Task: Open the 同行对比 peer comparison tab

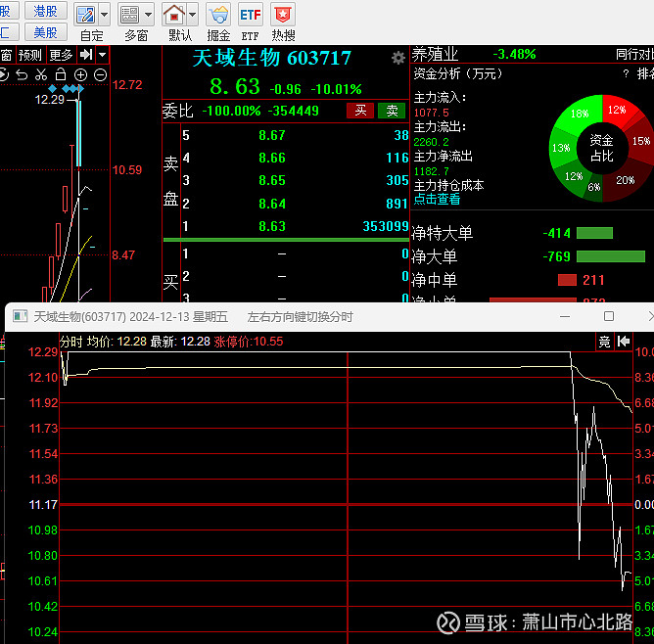Action: pos(634,55)
